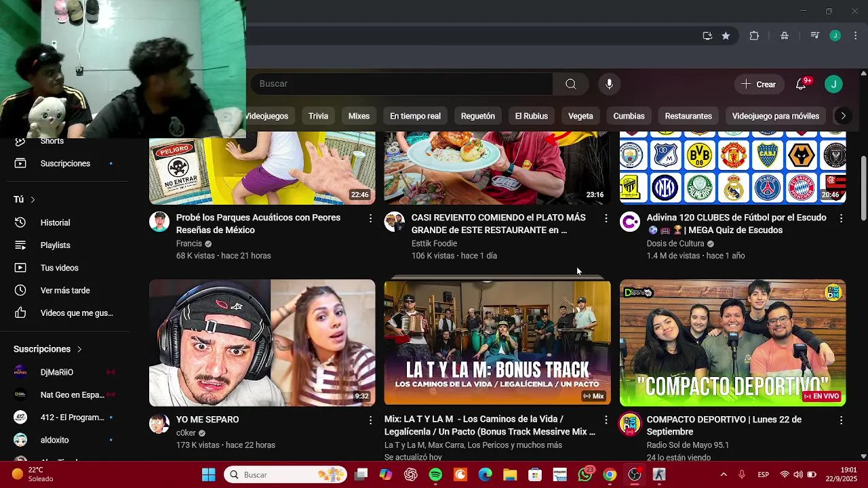This screenshot has height=488, width=868.
Task: Show hidden system tray icons chevron
Action: coord(724,474)
